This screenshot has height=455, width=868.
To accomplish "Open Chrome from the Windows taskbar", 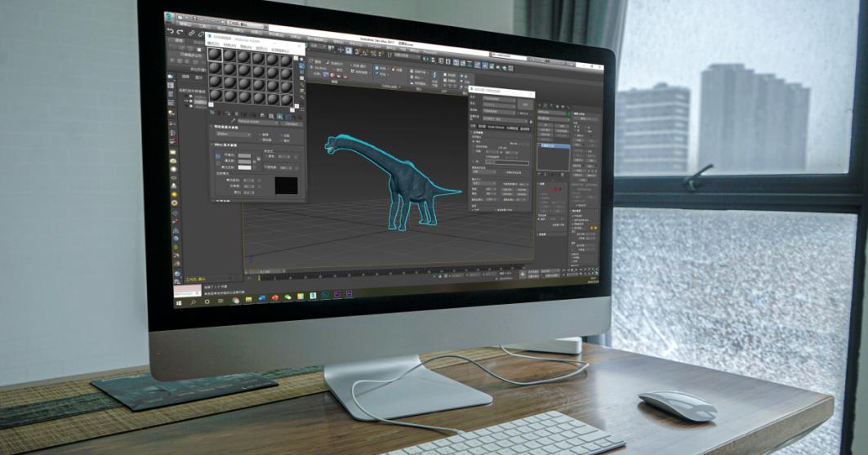I will [234, 300].
